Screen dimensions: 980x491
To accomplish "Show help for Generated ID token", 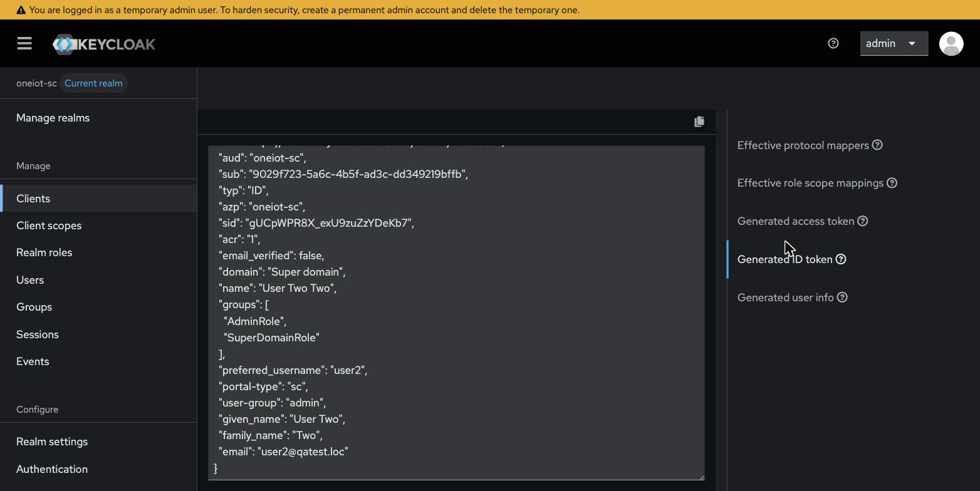I will click(841, 259).
